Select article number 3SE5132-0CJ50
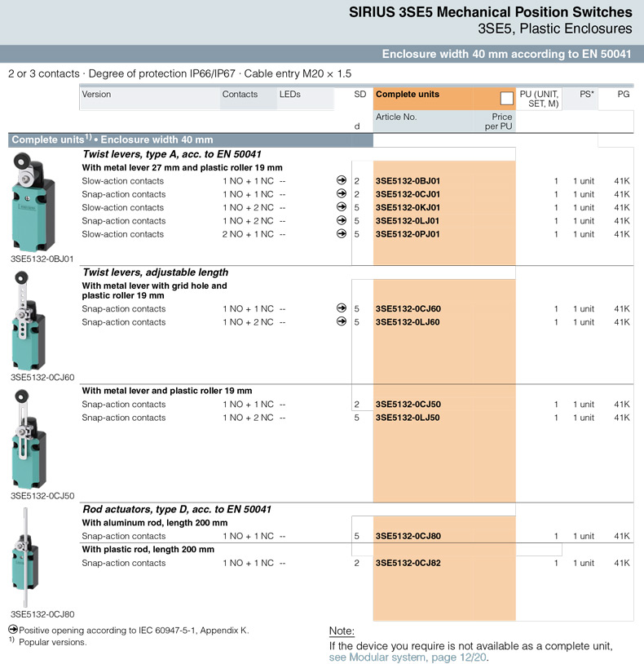644x664 pixels. tap(408, 405)
